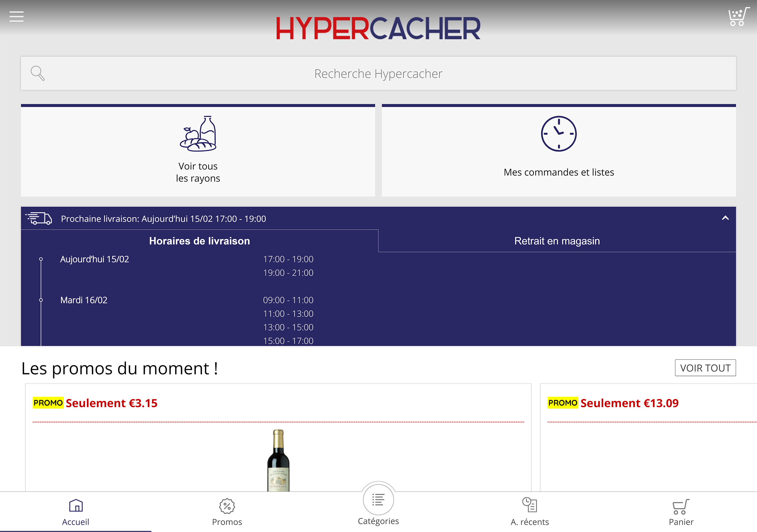
Task: Select Tuesday's 15:00 - 17:00 slot
Action: 288,340
